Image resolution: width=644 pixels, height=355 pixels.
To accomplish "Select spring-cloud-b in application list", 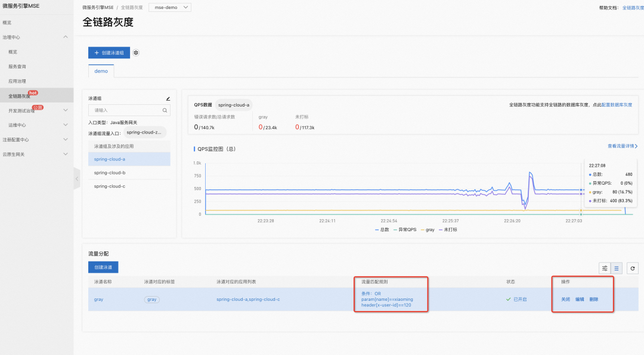I will click(x=129, y=173).
